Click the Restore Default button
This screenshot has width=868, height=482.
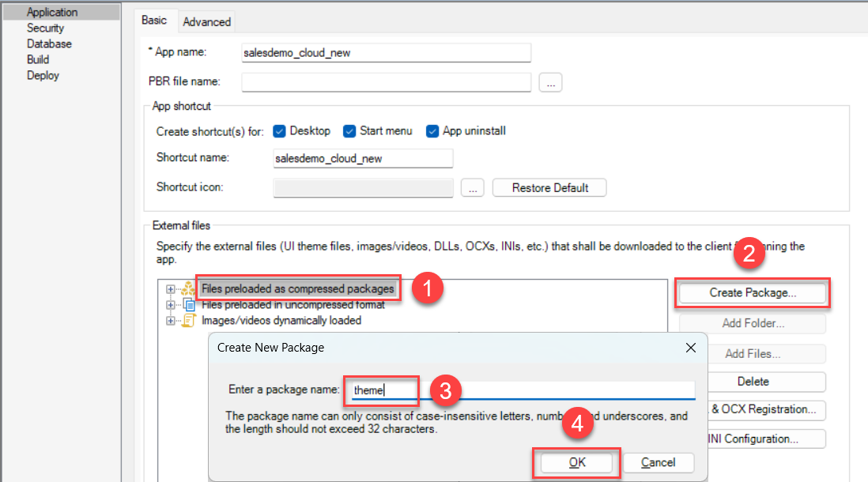tap(549, 188)
